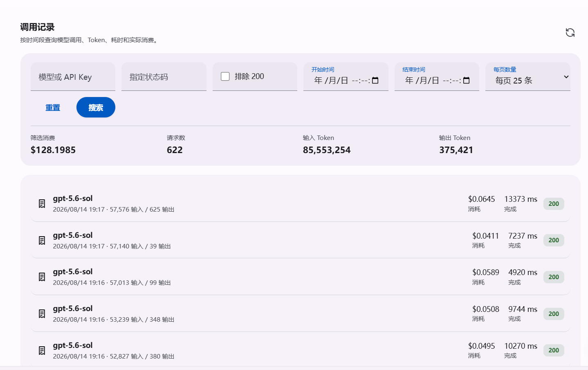Click the 重置 button
Image resolution: width=588 pixels, height=370 pixels.
(x=53, y=107)
